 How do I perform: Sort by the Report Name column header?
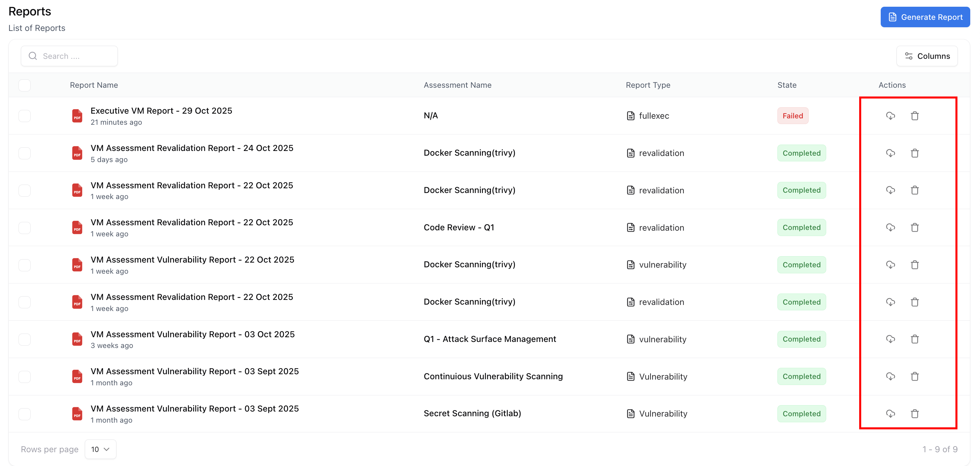coord(94,85)
